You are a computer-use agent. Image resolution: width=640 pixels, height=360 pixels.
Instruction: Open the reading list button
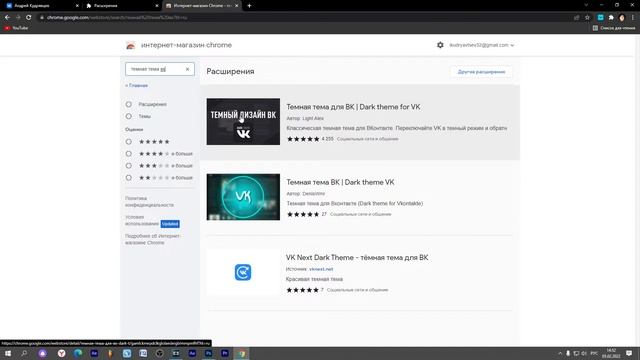point(614,28)
